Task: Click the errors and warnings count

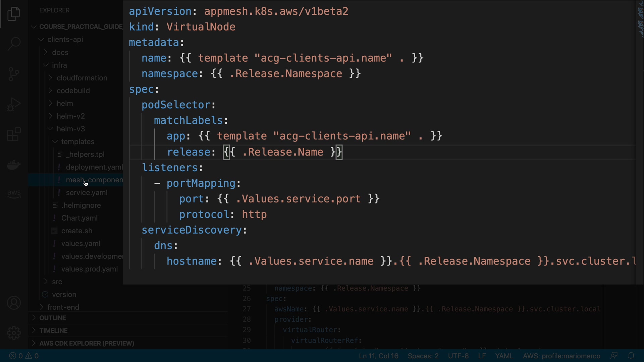Action: click(x=24, y=356)
